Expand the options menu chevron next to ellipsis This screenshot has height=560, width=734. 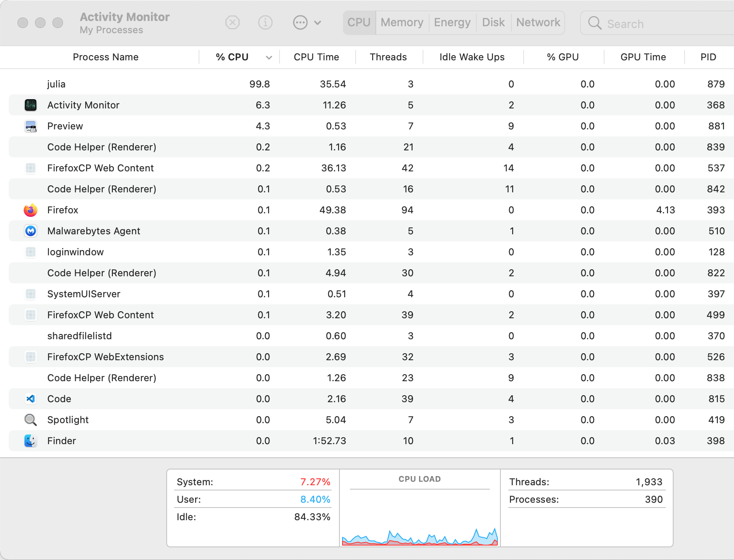(318, 22)
